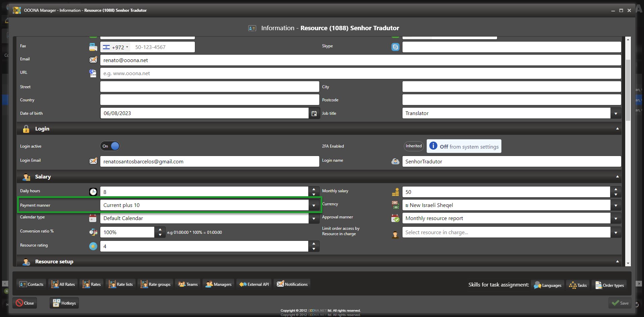Toggle the Login active switch off
Screen dimensions: 644x317
click(x=110, y=146)
